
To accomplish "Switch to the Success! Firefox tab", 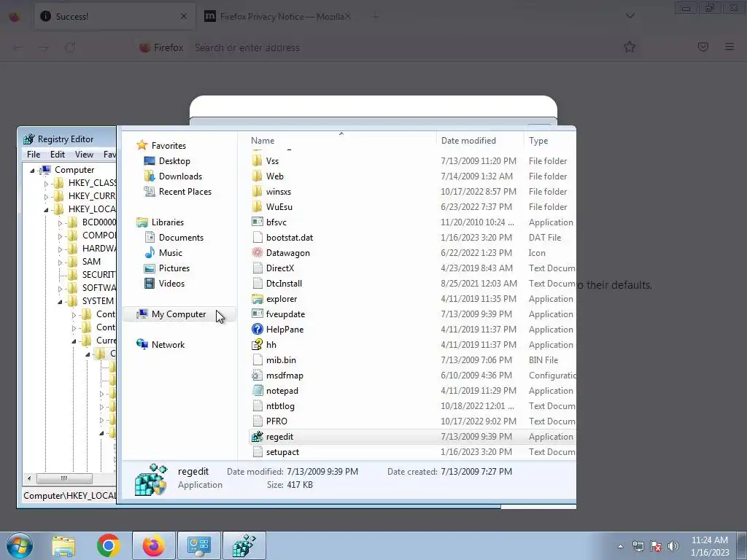I will [x=115, y=16].
